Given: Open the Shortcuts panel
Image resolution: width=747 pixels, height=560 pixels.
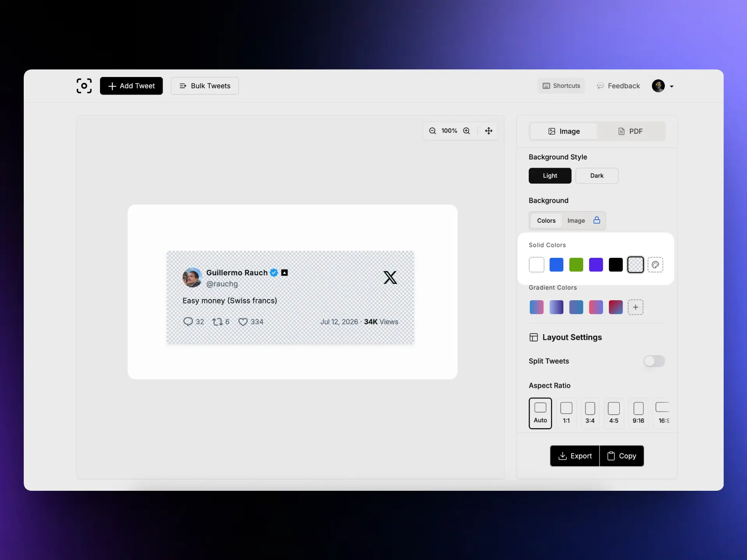Looking at the screenshot, I should pyautogui.click(x=561, y=86).
